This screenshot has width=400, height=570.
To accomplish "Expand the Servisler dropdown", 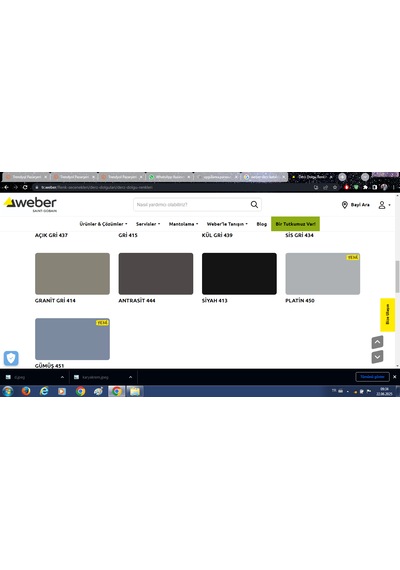I will 148,224.
